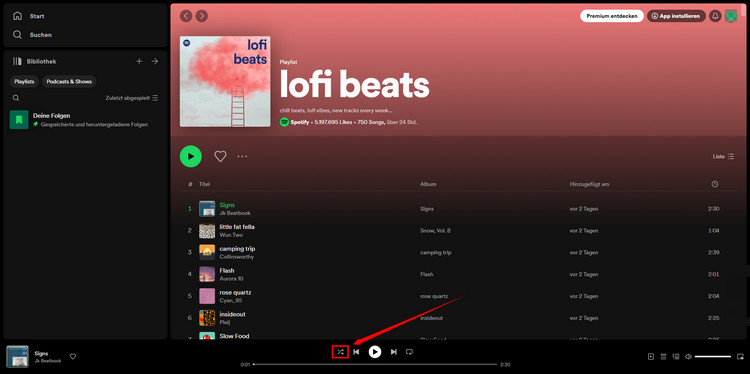Open the connect to a device icon
The image size is (750, 374).
pyautogui.click(x=676, y=356)
